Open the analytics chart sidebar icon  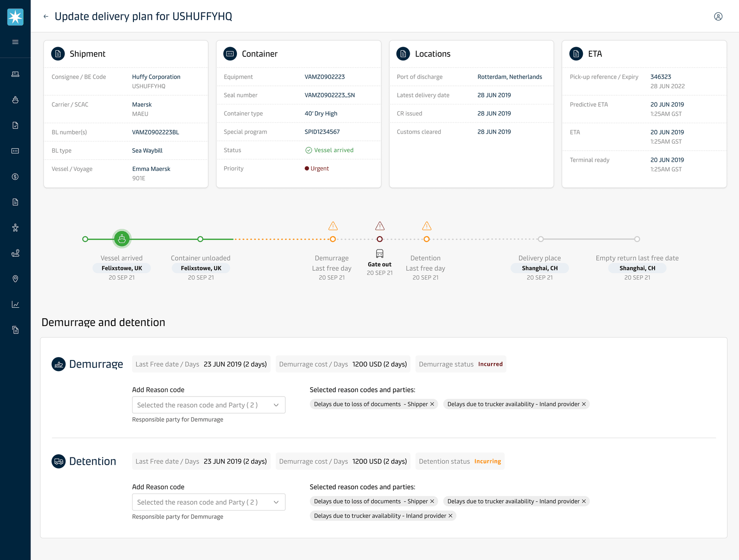15,304
